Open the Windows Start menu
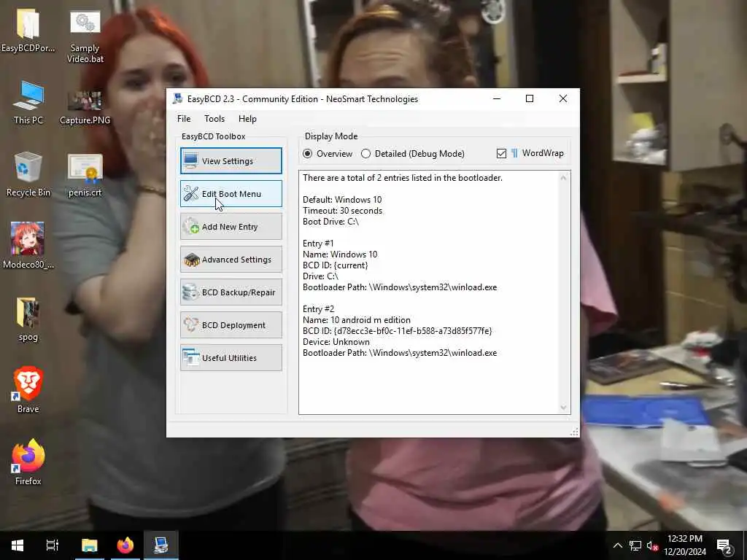The width and height of the screenshot is (747, 560). [18, 545]
